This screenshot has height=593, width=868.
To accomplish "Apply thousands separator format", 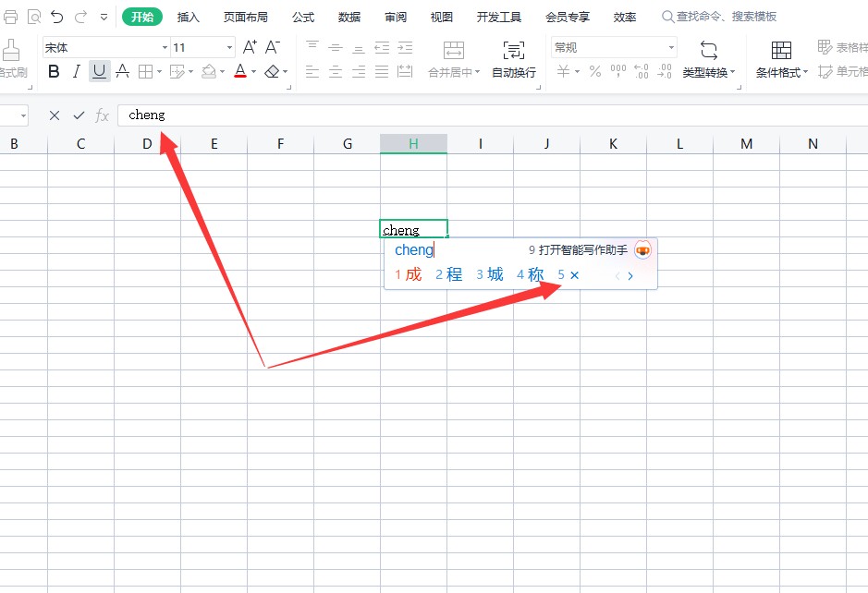I will pos(617,71).
